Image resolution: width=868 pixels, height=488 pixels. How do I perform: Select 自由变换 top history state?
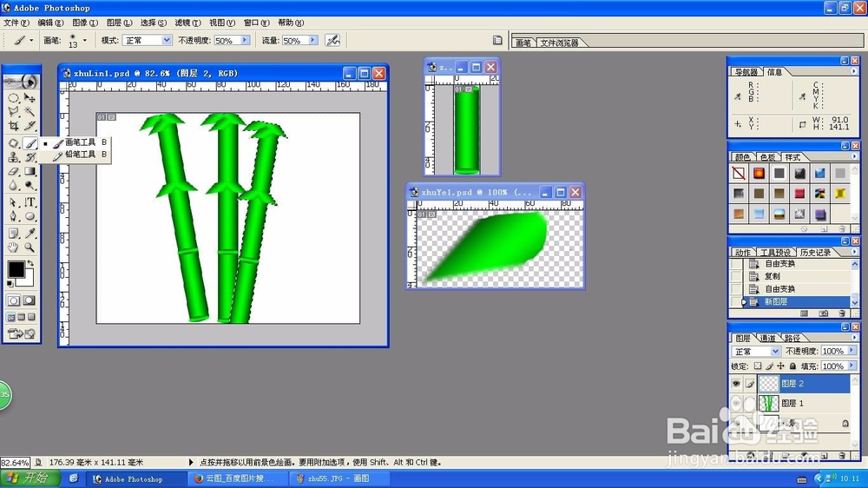tap(779, 264)
